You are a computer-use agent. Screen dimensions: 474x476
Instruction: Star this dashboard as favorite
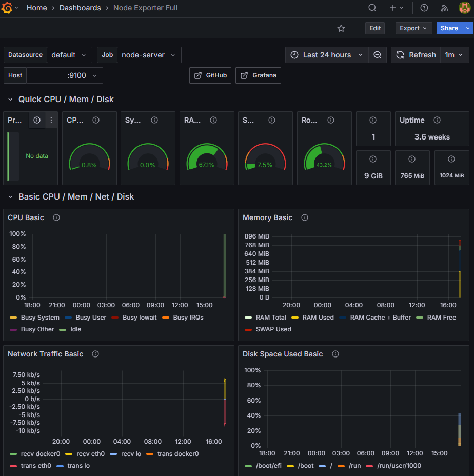click(341, 28)
